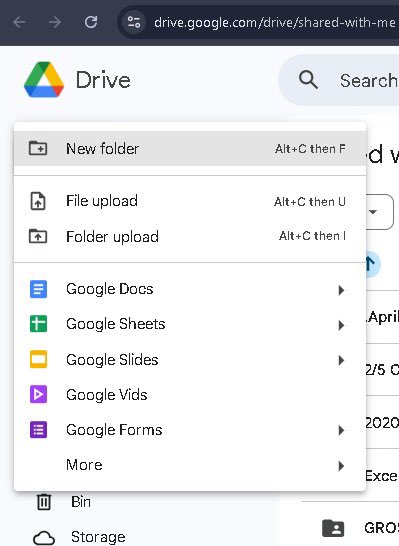This screenshot has height=546, width=399.
Task: Click the Drive title text
Action: click(103, 80)
